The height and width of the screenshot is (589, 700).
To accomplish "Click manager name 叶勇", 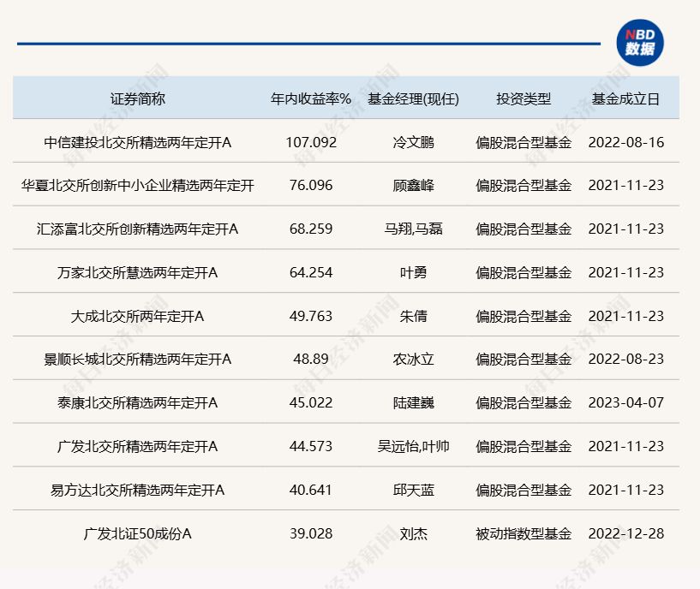I will tap(413, 272).
